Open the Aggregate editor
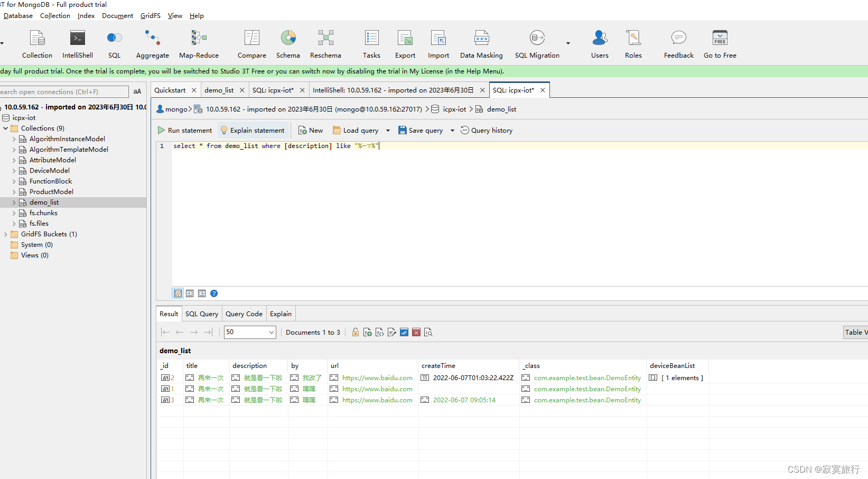The height and width of the screenshot is (479, 868). (153, 44)
